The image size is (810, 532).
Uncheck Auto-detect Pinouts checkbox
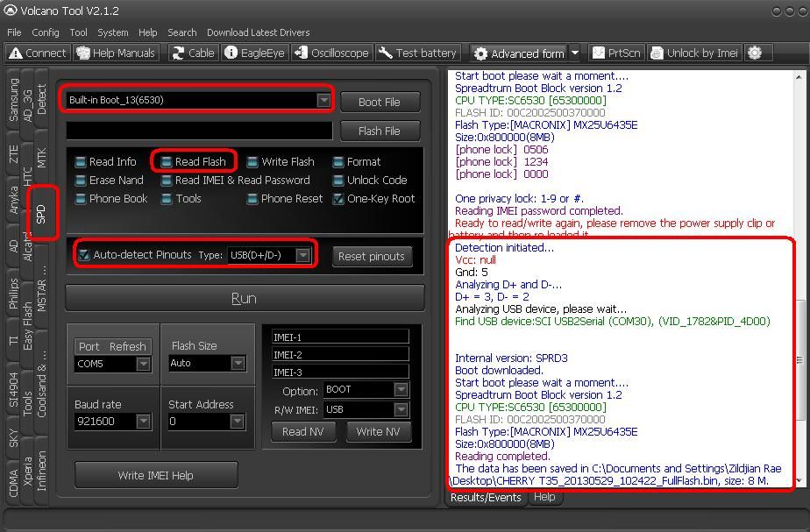coord(84,255)
